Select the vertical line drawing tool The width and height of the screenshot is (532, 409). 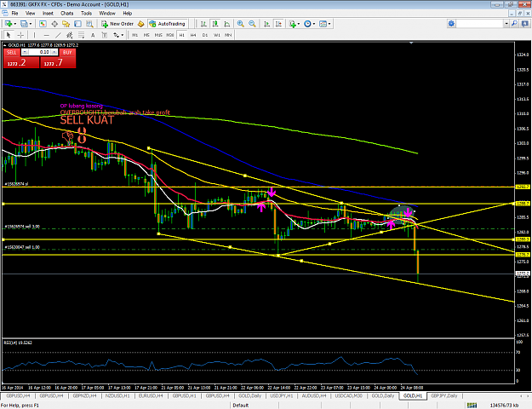pyautogui.click(x=34, y=35)
